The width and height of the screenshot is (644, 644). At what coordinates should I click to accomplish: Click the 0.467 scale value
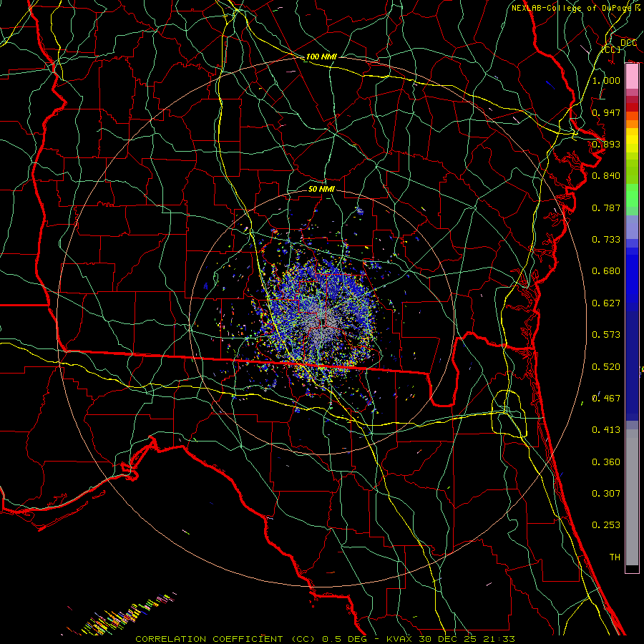tap(606, 399)
